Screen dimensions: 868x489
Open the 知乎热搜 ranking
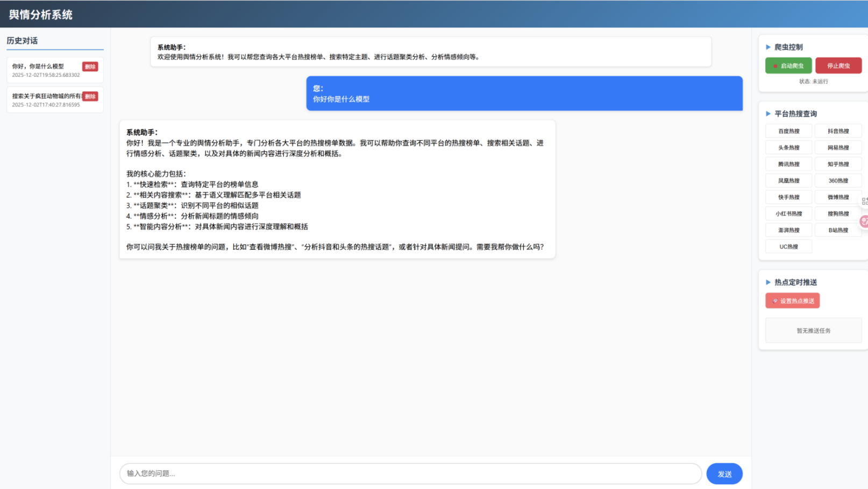838,164
